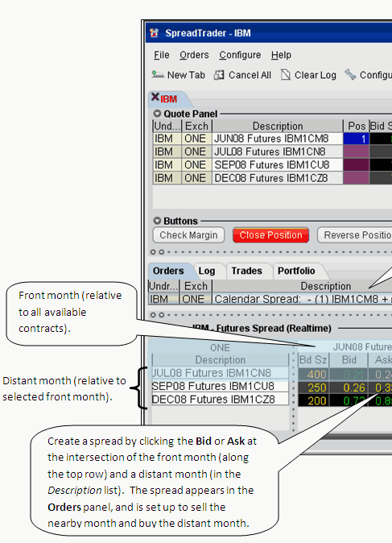Image resolution: width=392 pixels, height=543 pixels.
Task: Click the Bd Sz value 200
Action: (313, 400)
